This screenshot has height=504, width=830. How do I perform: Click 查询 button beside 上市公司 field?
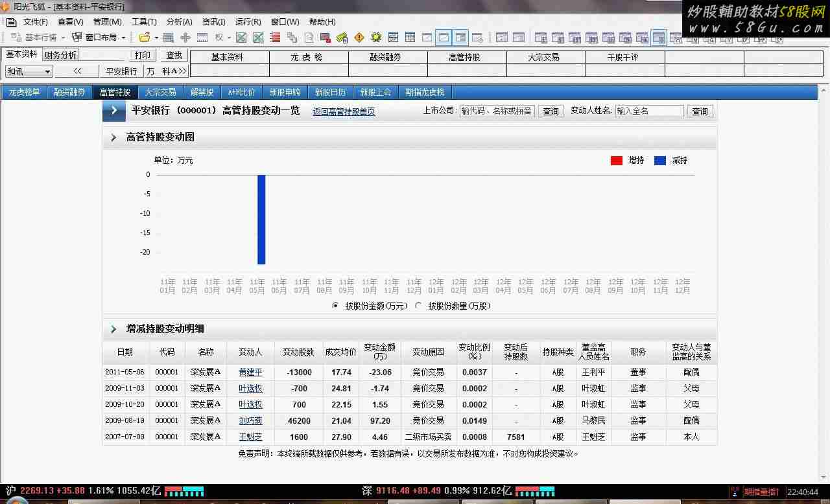pyautogui.click(x=551, y=111)
